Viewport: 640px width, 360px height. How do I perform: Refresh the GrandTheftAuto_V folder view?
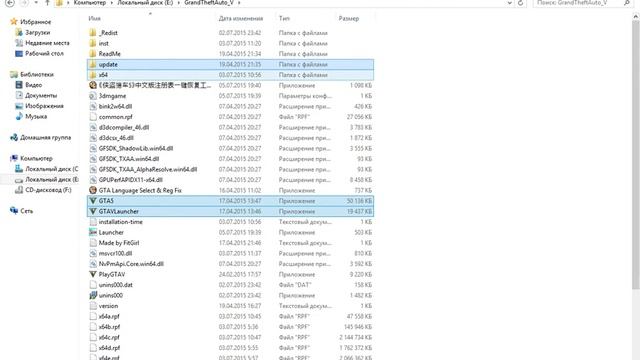(x=520, y=3)
